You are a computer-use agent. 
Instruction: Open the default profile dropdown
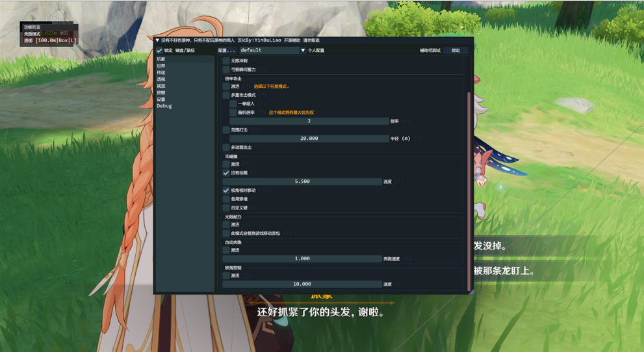pyautogui.click(x=273, y=50)
